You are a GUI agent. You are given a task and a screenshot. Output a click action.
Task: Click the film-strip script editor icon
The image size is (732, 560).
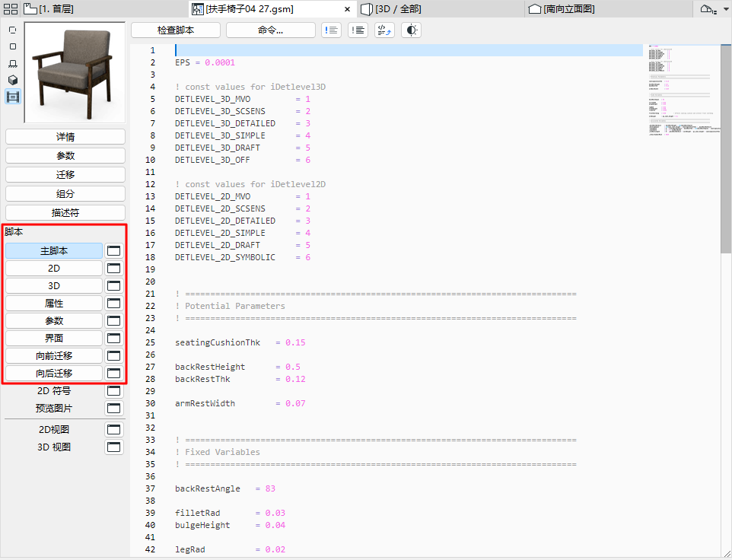point(12,97)
